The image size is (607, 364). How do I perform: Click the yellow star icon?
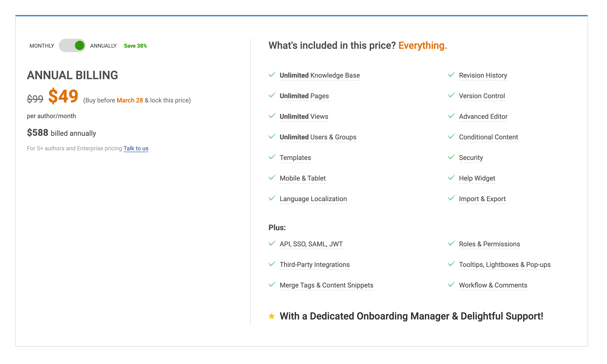point(271,316)
